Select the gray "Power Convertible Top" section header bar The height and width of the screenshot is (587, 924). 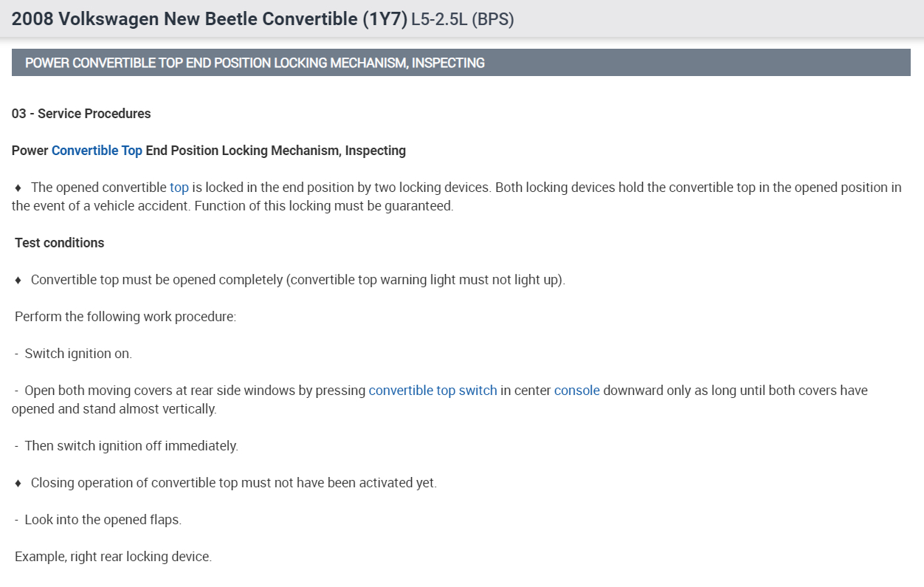[461, 63]
